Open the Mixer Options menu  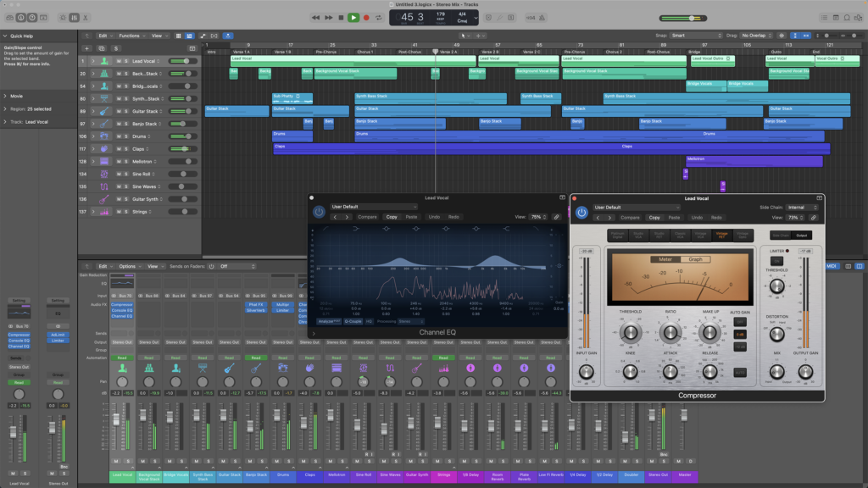tap(129, 266)
